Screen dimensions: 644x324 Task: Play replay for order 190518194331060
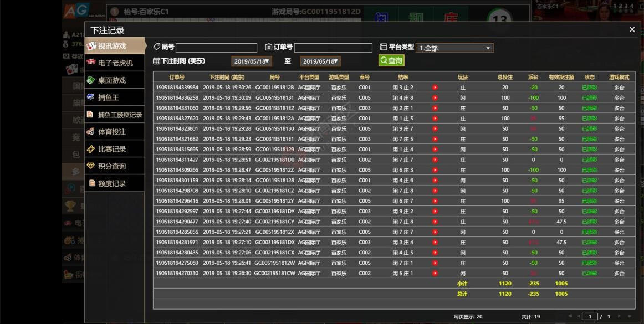pyautogui.click(x=435, y=108)
